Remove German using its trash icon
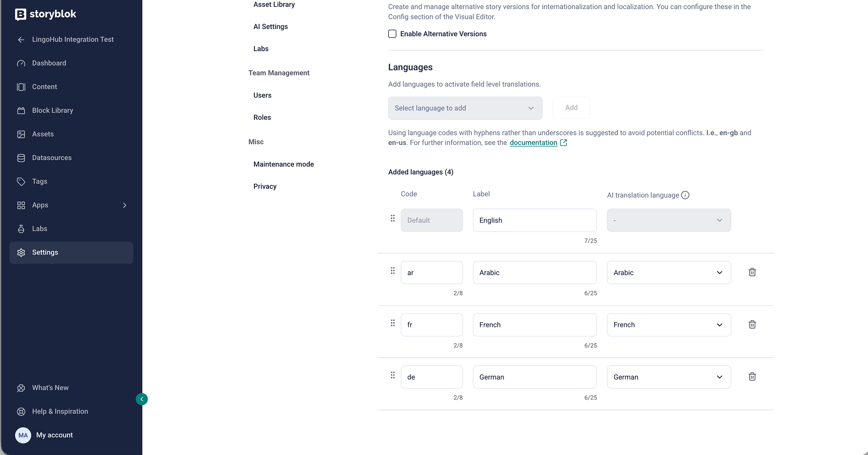The height and width of the screenshot is (455, 868). coord(752,376)
